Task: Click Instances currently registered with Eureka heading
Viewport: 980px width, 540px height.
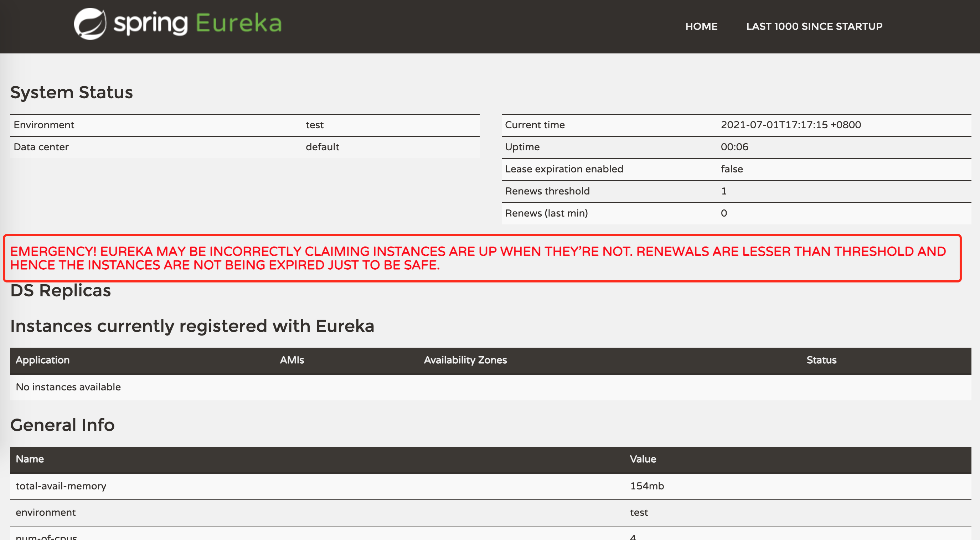Action: point(192,326)
